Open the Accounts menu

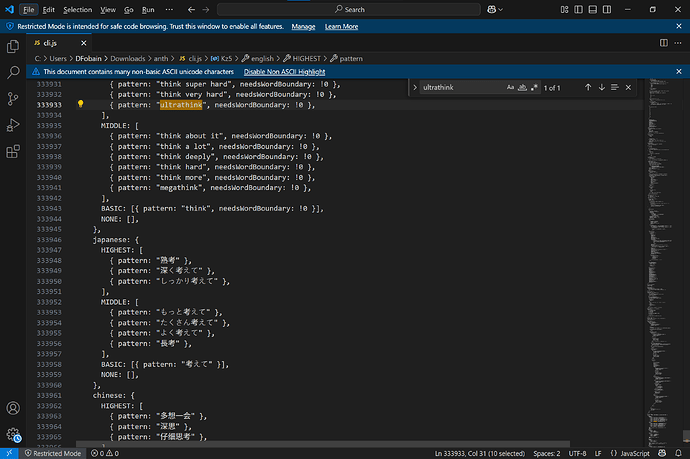[x=13, y=408]
